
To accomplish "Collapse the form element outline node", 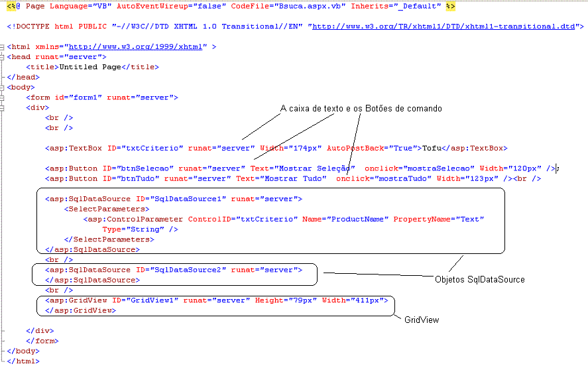I will point(2,97).
